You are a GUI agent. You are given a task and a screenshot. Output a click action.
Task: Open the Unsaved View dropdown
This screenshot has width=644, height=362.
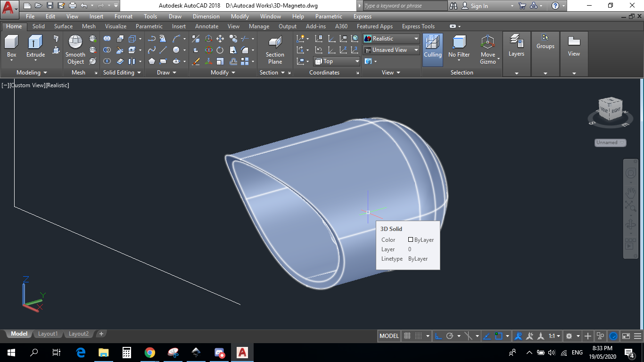click(391, 50)
